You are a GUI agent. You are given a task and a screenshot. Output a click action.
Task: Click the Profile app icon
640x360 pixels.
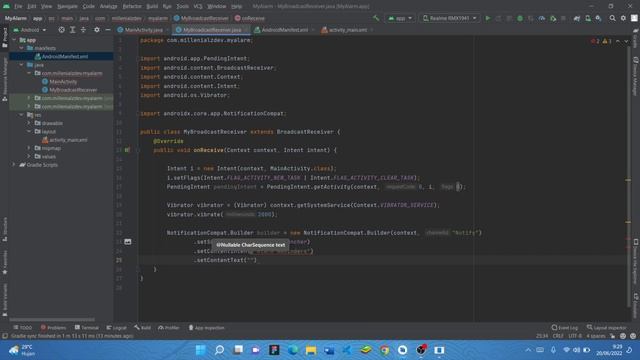pyautogui.click(x=542, y=18)
